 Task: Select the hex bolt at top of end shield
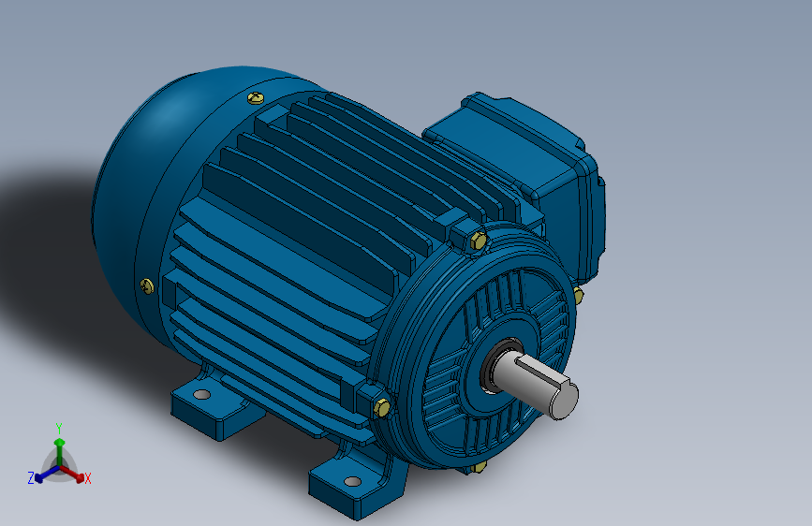pyautogui.click(x=479, y=241)
